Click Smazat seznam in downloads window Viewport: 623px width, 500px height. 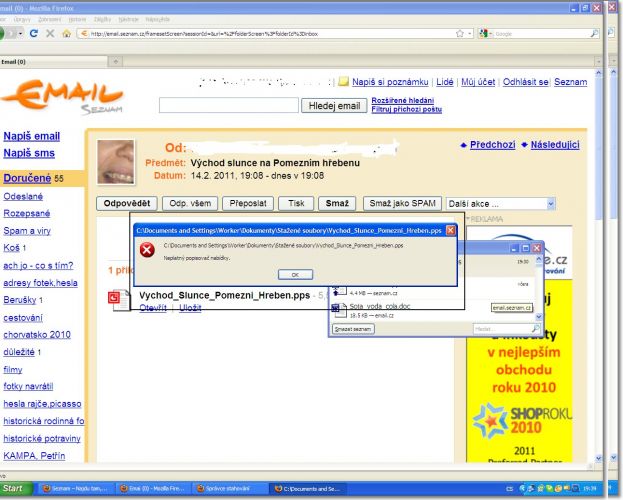pos(353,329)
